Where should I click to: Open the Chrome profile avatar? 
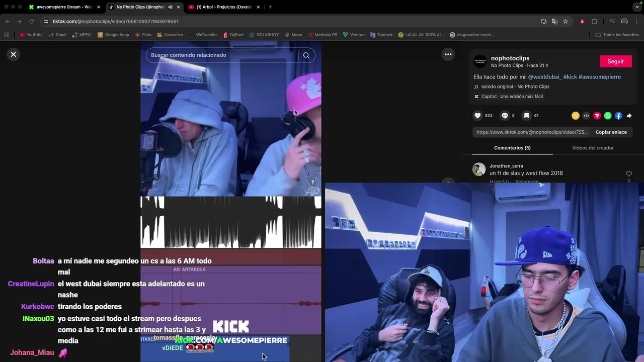click(624, 22)
